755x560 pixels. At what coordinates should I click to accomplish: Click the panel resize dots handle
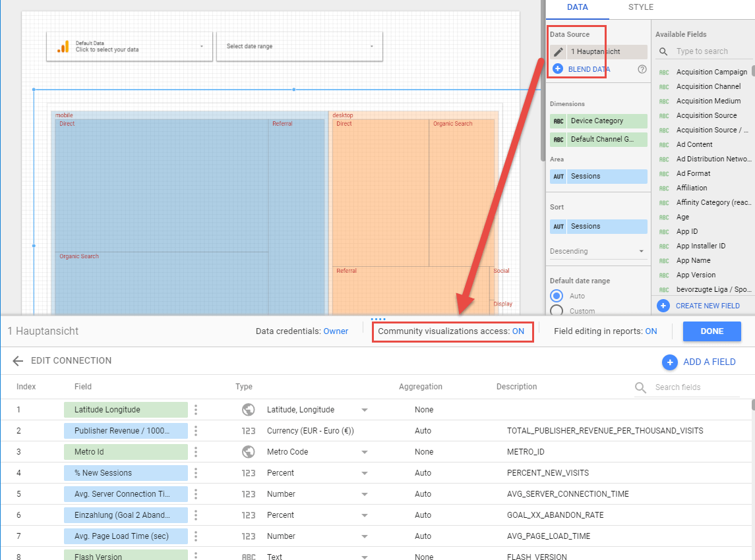tap(378, 319)
